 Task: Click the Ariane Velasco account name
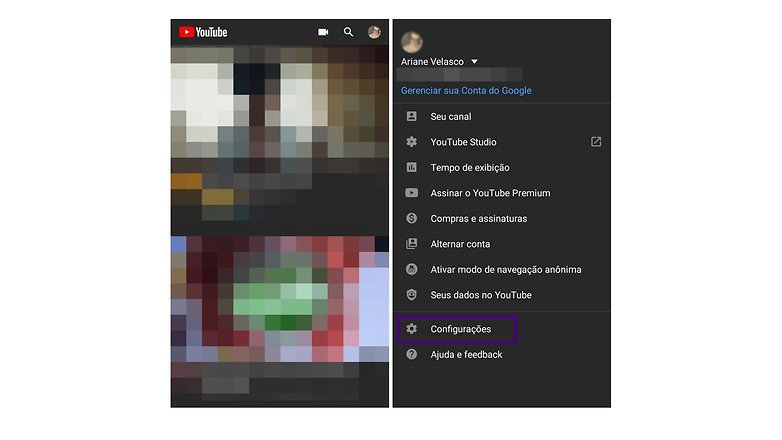click(x=432, y=62)
